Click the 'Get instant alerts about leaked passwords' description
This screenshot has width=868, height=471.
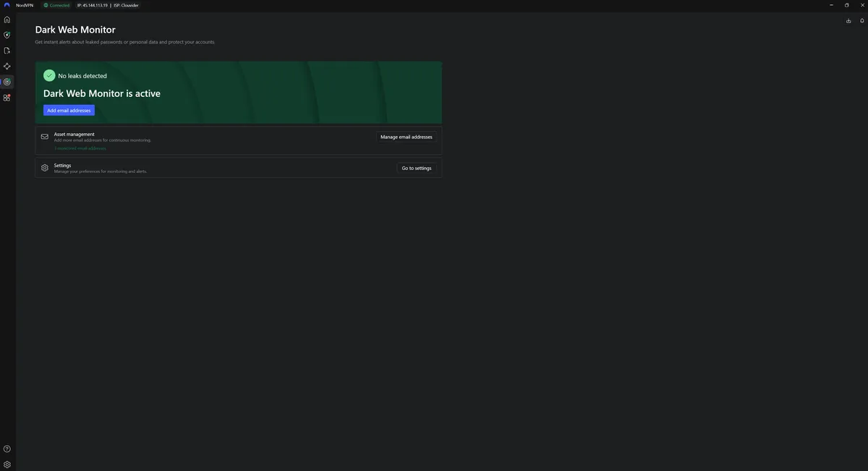125,42
